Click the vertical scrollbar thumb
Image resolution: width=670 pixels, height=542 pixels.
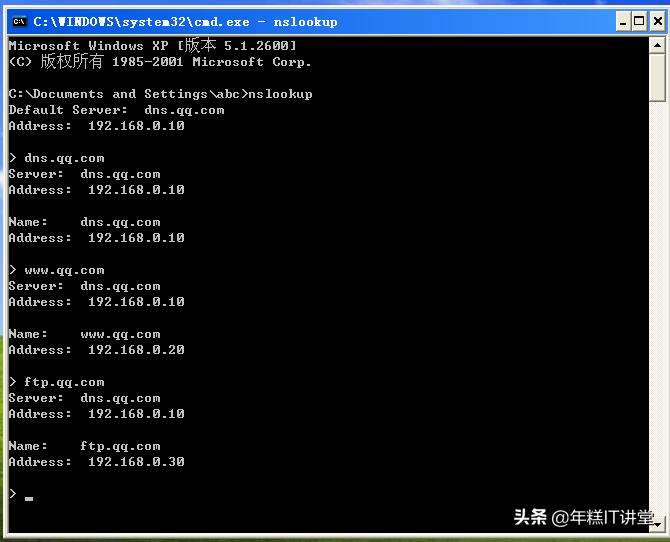657,77
